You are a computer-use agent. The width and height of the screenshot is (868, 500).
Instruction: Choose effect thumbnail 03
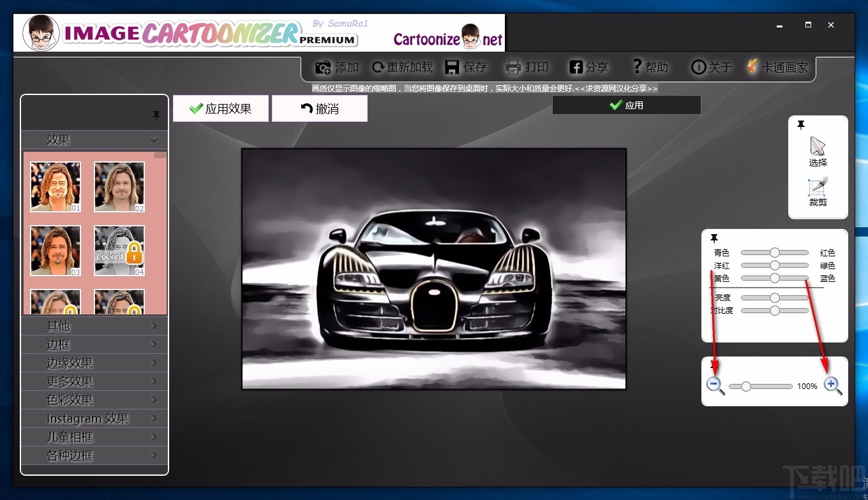pos(56,251)
